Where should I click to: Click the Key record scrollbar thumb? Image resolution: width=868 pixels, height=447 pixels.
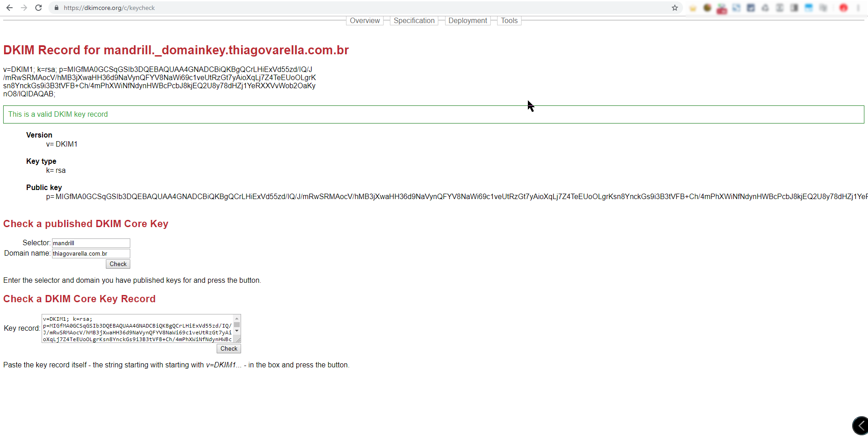[x=237, y=325]
